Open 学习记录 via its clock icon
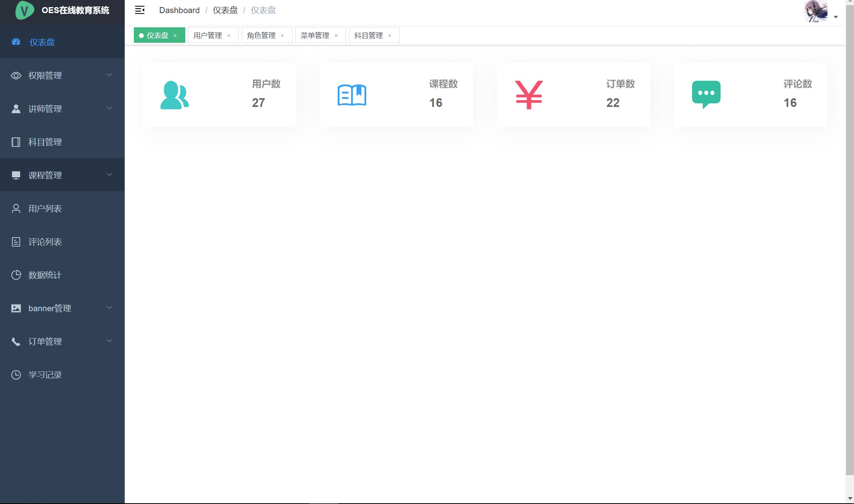Screen dimensions: 854x504 tap(16, 375)
